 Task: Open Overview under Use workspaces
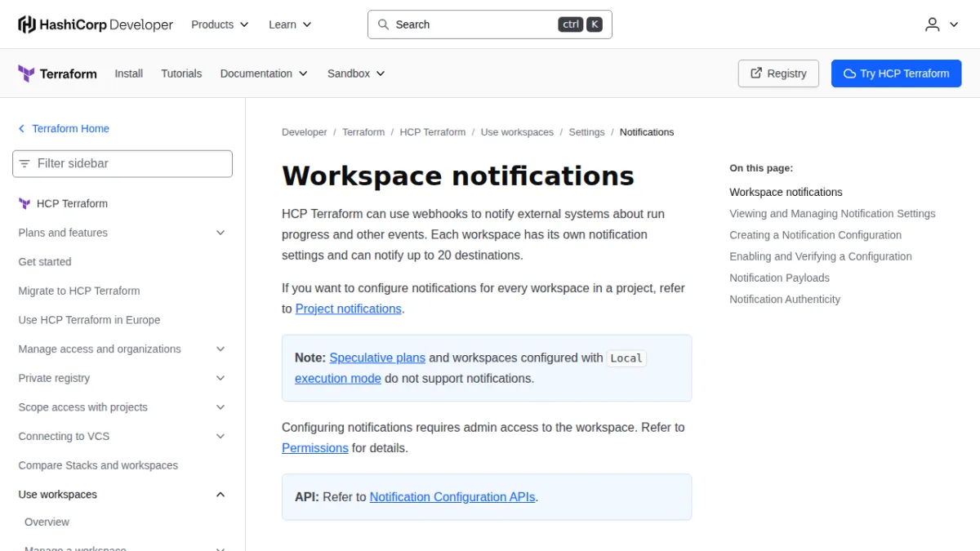click(47, 522)
